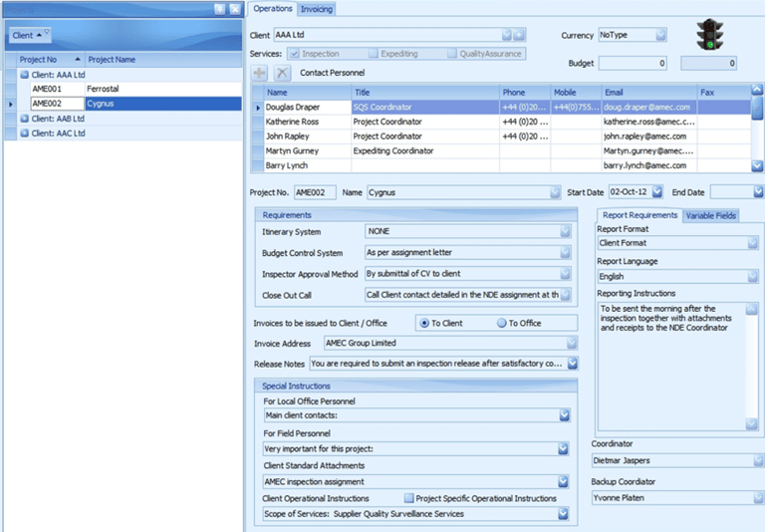Open the Backup Coordinator dropdown
Viewport: 765px width, 532px height.
(x=758, y=498)
